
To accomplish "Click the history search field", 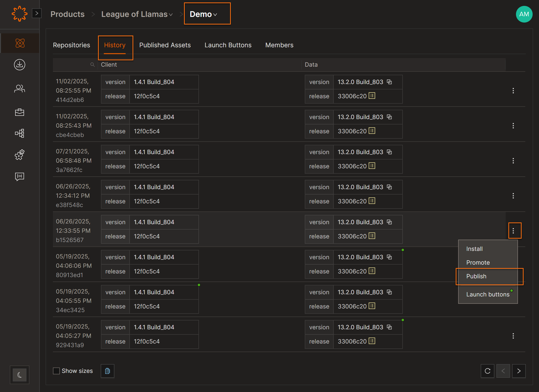I will 73,65.
